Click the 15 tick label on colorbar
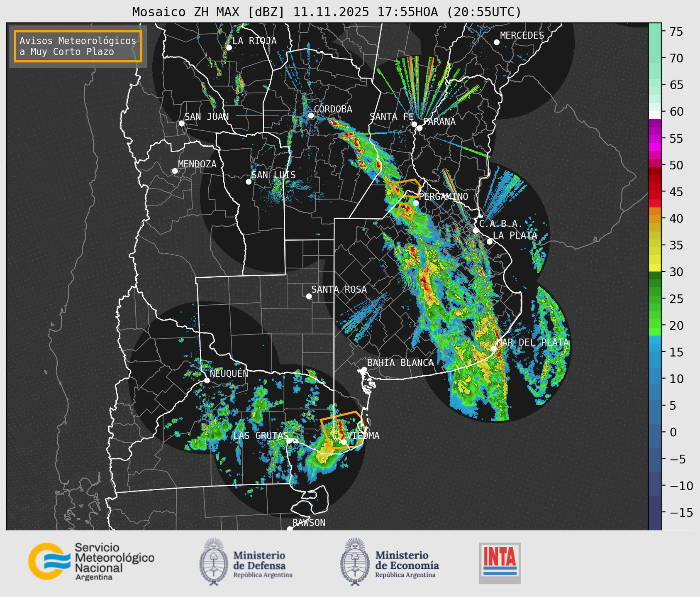This screenshot has width=700, height=597. coord(676,352)
